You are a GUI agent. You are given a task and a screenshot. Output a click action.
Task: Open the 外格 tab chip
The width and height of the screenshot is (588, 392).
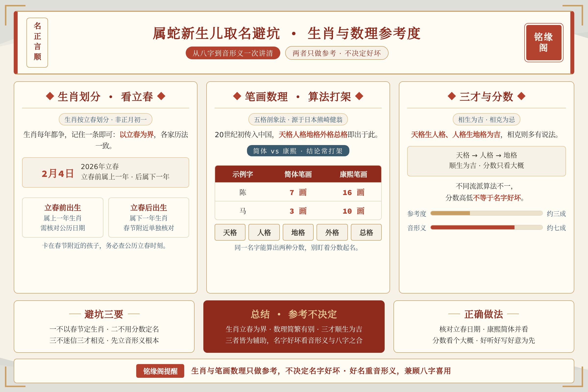pyautogui.click(x=332, y=233)
